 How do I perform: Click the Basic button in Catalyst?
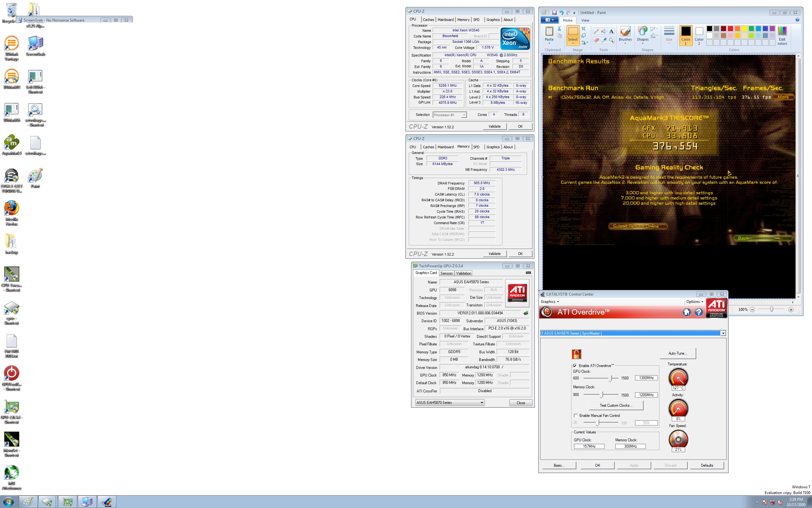pyautogui.click(x=559, y=465)
